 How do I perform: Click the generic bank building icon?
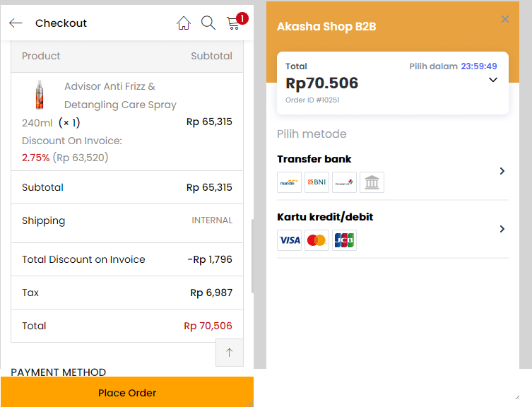[372, 182]
